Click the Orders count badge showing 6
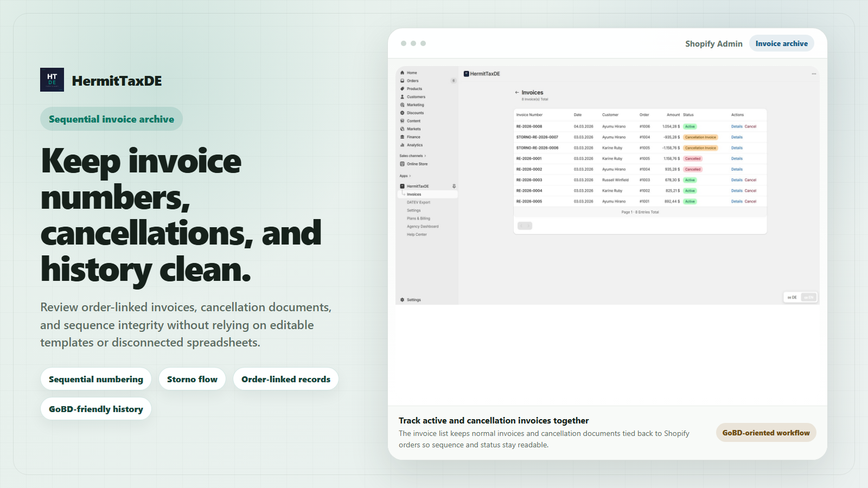The width and height of the screenshot is (868, 488). (x=454, y=81)
